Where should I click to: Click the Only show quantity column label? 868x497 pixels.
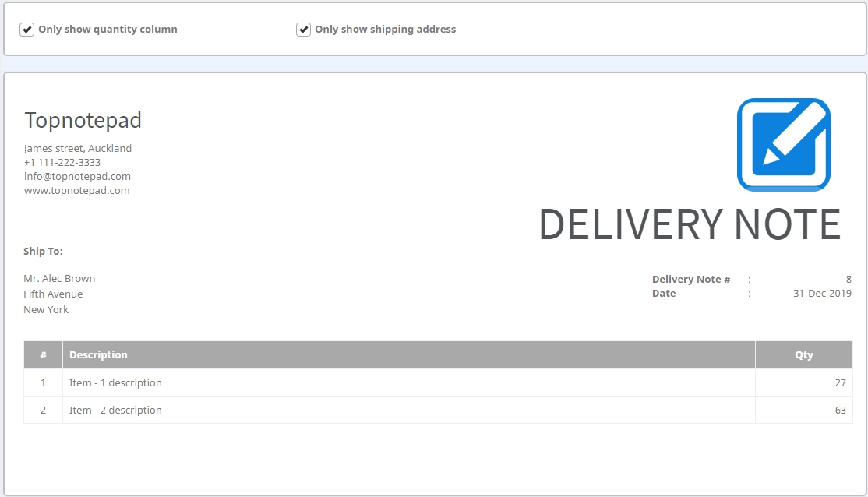(108, 30)
